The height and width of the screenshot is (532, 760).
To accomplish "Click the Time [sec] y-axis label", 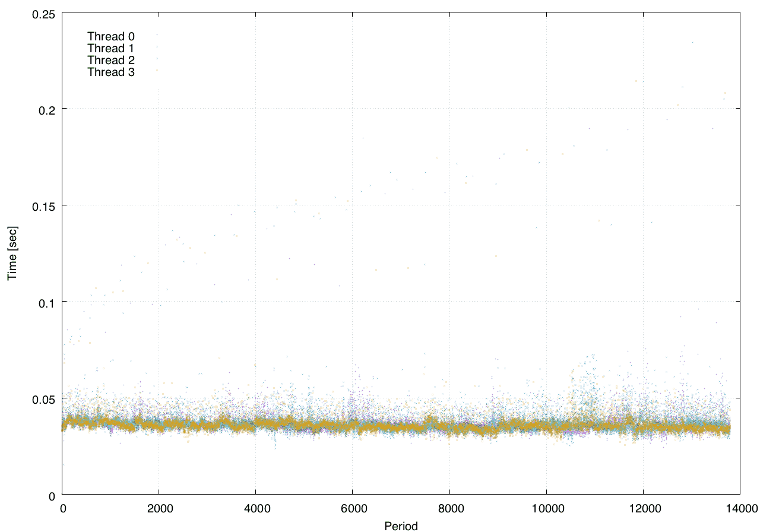I will 12,254.
